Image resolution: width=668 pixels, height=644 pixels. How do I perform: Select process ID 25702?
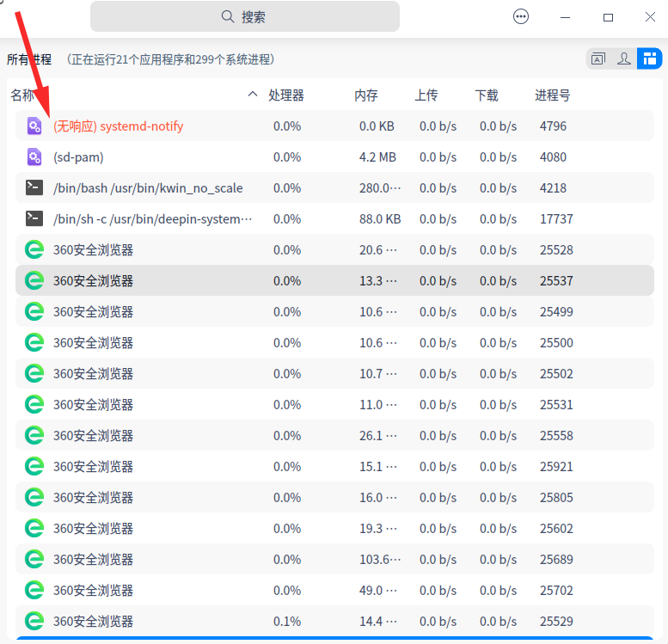click(556, 591)
